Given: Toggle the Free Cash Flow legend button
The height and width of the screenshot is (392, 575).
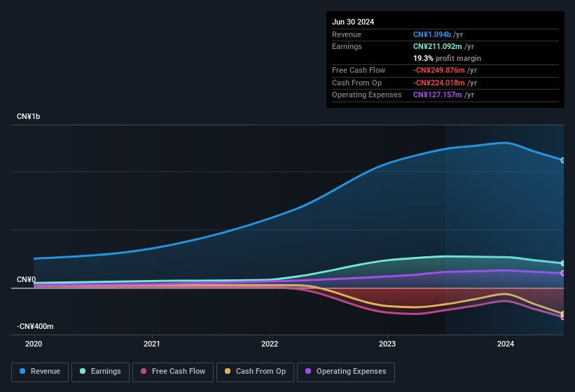Looking at the screenshot, I should click(x=173, y=372).
